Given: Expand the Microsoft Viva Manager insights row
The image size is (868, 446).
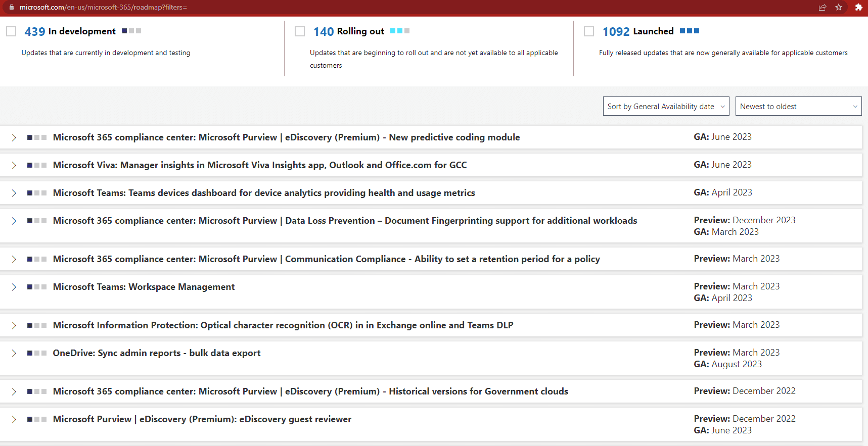Looking at the screenshot, I should tap(14, 165).
